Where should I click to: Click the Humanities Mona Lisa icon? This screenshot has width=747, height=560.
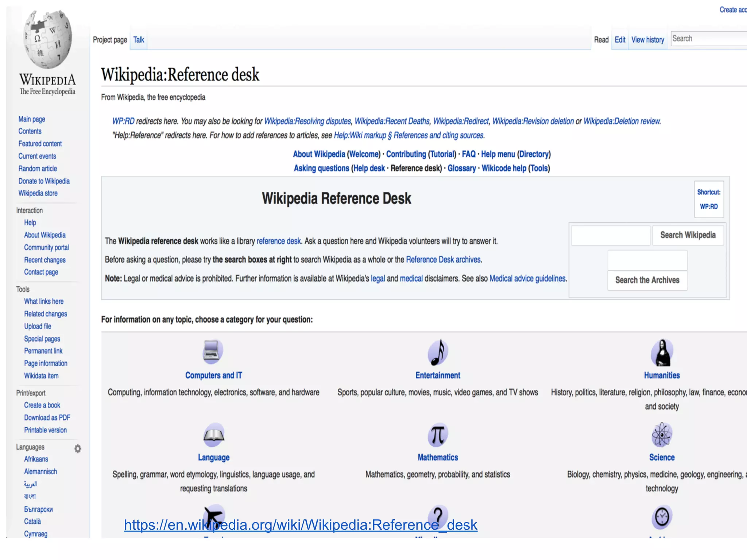point(662,352)
